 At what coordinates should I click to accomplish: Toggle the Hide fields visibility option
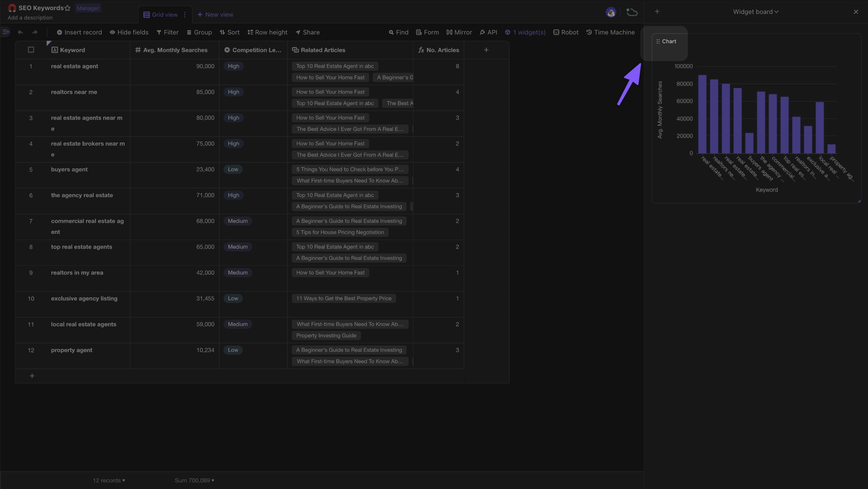[128, 32]
